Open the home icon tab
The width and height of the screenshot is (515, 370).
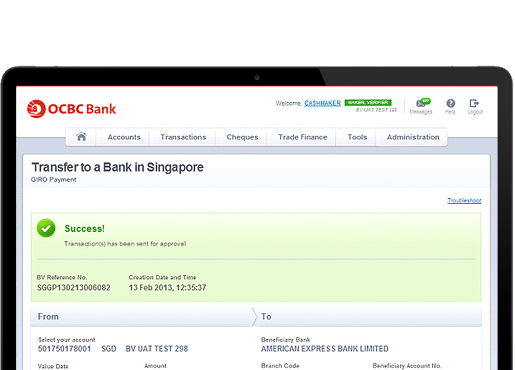[81, 137]
